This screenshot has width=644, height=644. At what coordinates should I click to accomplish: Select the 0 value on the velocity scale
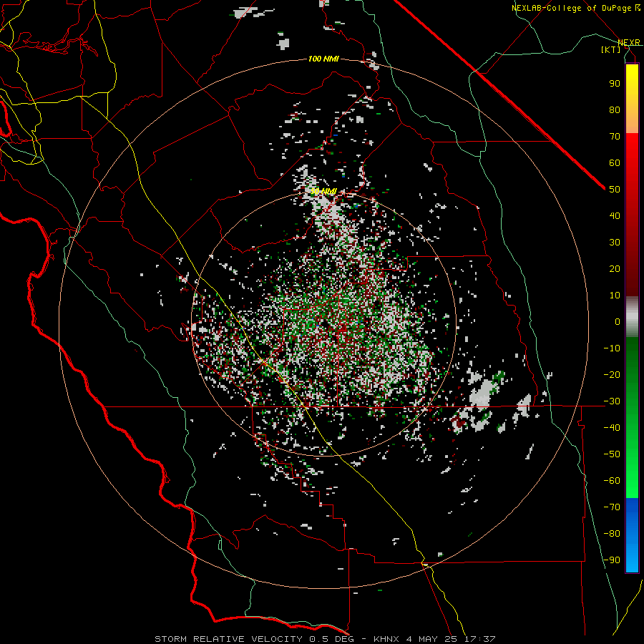coord(618,321)
